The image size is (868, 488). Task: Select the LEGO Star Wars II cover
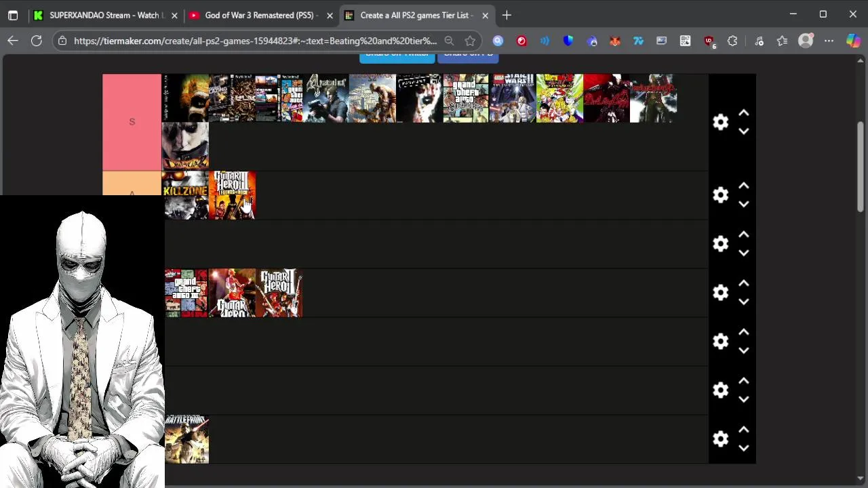click(x=513, y=98)
